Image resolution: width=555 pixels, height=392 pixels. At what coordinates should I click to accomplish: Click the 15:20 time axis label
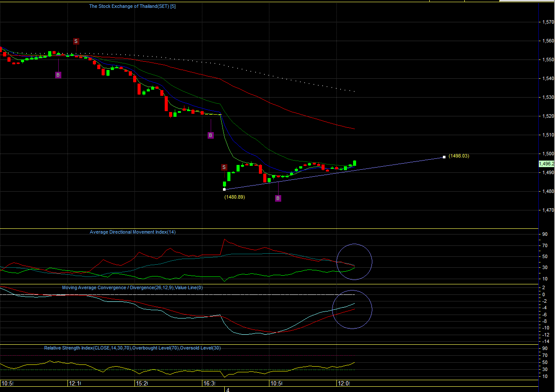click(x=141, y=384)
